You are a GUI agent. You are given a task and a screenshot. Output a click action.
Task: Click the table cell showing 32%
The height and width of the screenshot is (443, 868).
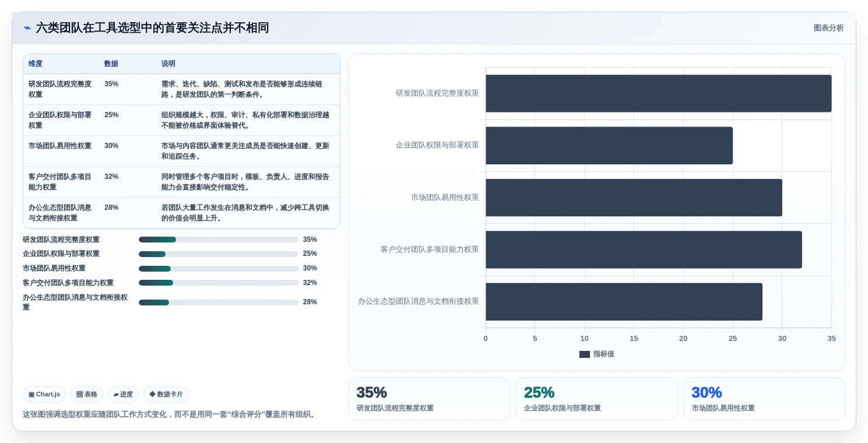click(x=111, y=177)
